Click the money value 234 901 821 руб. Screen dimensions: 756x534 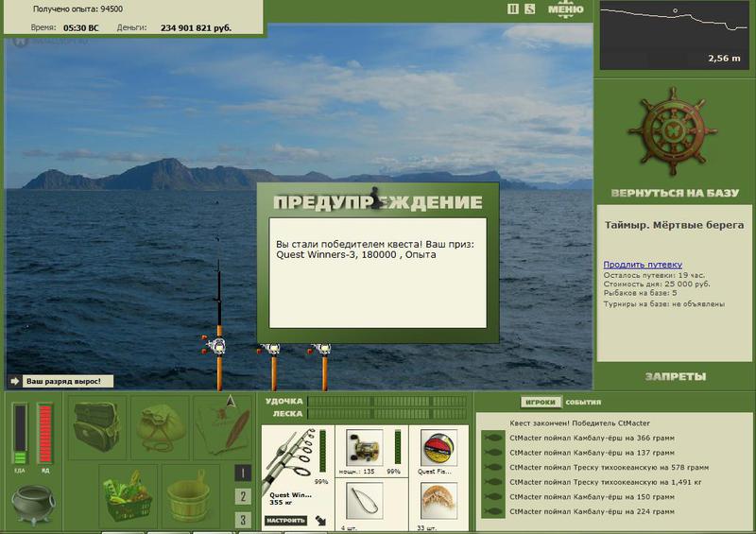(196, 28)
